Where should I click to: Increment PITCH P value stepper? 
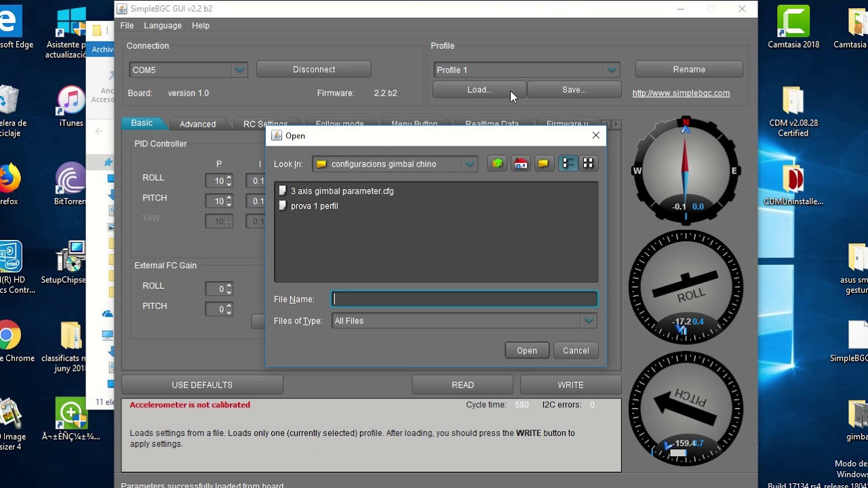229,198
